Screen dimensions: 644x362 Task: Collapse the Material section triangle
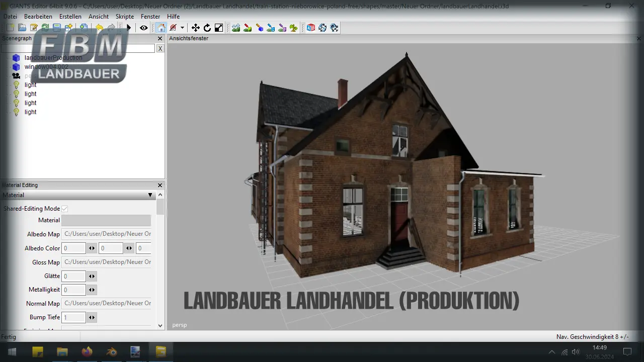coord(150,195)
